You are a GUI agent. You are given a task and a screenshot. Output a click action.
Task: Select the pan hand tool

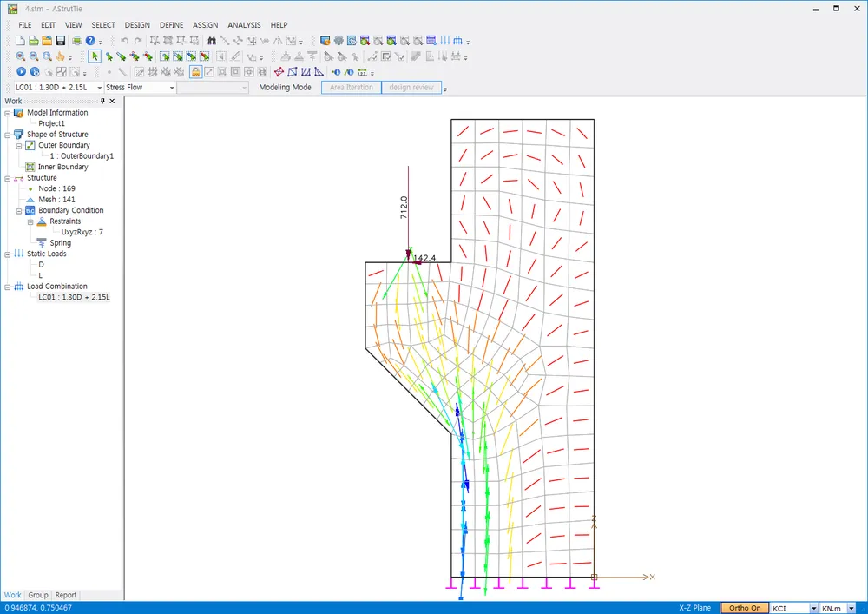[61, 56]
